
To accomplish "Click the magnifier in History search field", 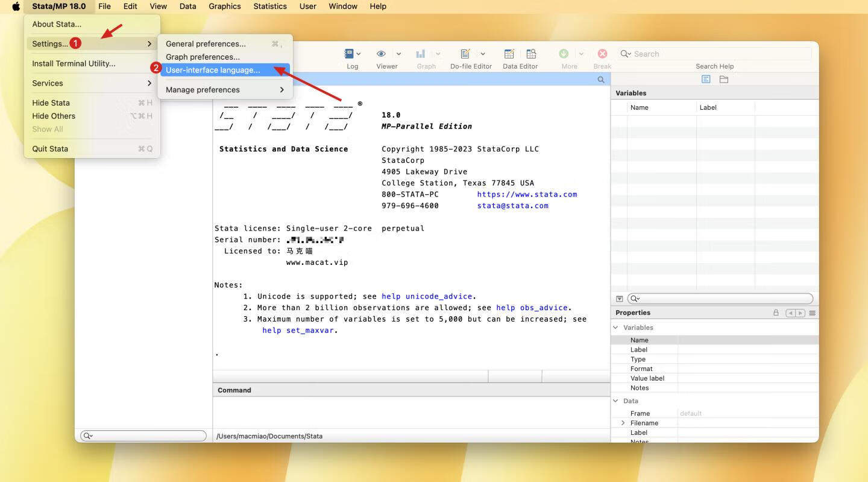I will click(x=88, y=436).
